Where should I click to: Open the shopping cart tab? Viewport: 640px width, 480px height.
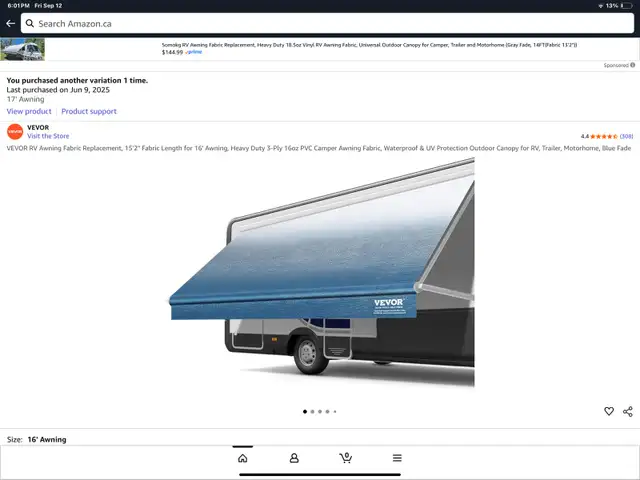pos(346,458)
